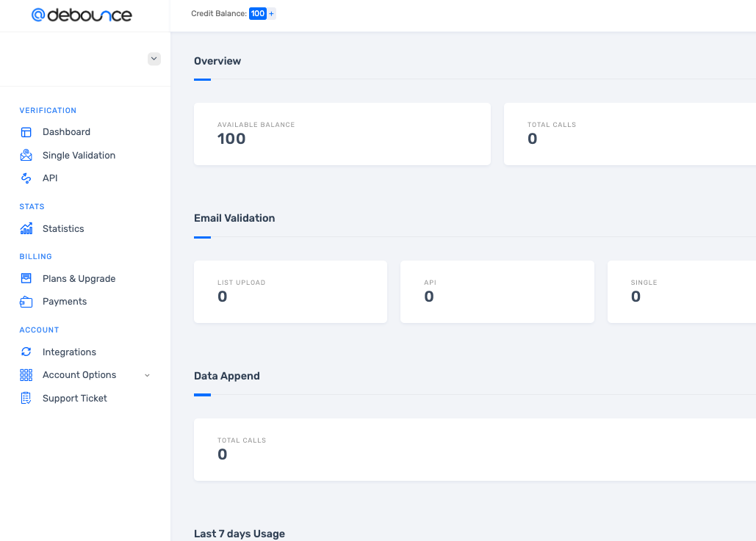756x541 pixels.
Task: Open Plans & Upgrade
Action: click(x=79, y=278)
